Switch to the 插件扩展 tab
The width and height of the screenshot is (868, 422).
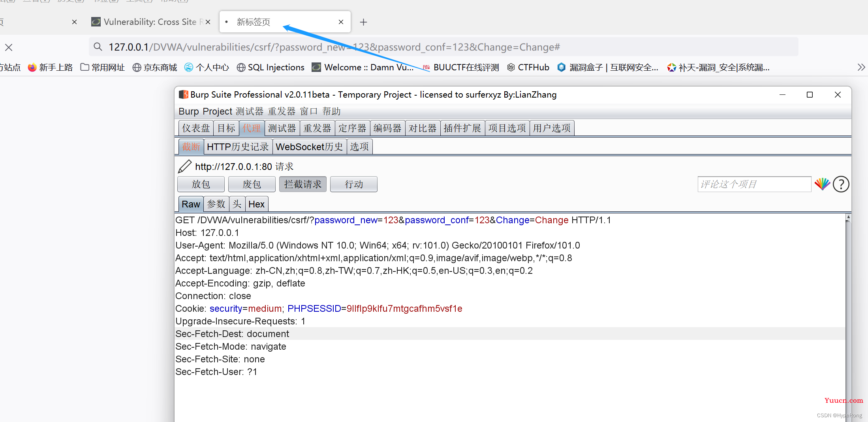tap(462, 128)
